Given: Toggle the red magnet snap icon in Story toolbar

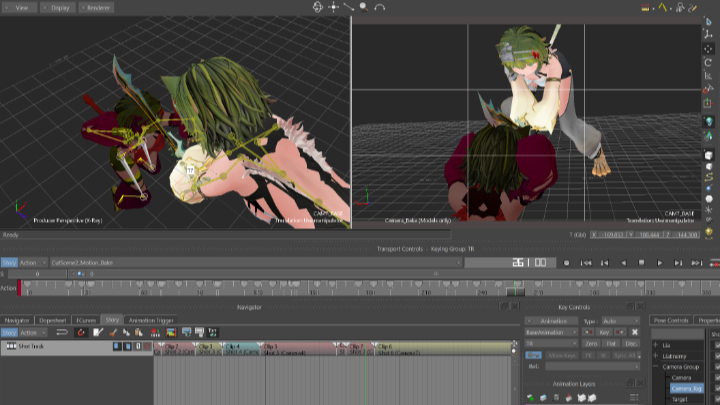Looking at the screenshot, I should click(x=81, y=332).
